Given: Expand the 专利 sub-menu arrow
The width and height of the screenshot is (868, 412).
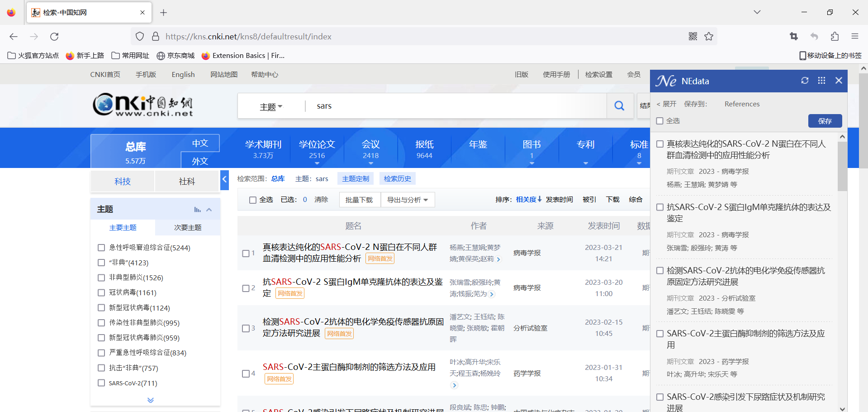Looking at the screenshot, I should pos(586,163).
